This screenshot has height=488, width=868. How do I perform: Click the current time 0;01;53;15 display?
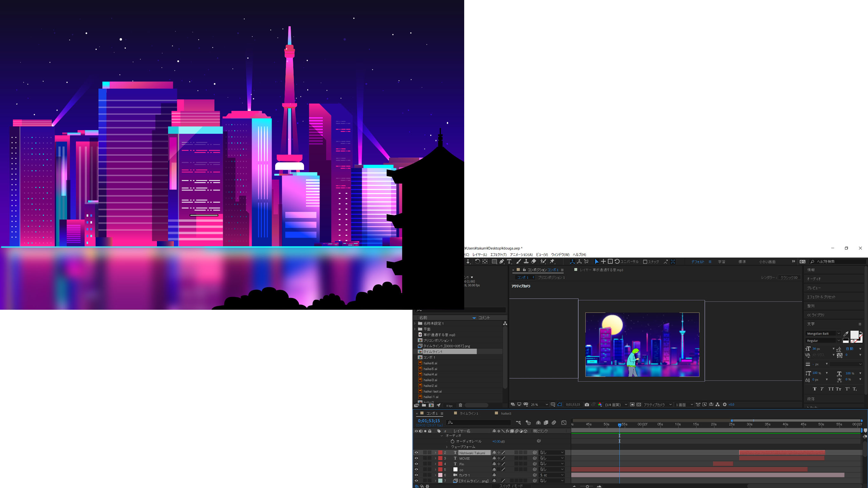point(429,421)
